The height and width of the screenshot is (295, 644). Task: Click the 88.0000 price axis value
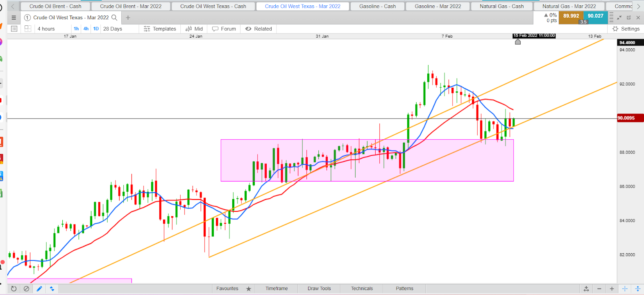pyautogui.click(x=627, y=152)
